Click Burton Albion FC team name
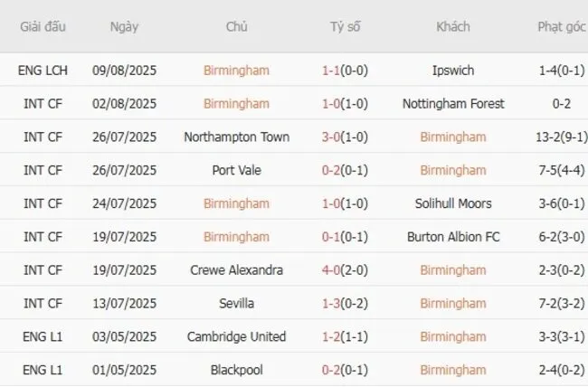Screen dimensions: 588x387 (x=453, y=237)
